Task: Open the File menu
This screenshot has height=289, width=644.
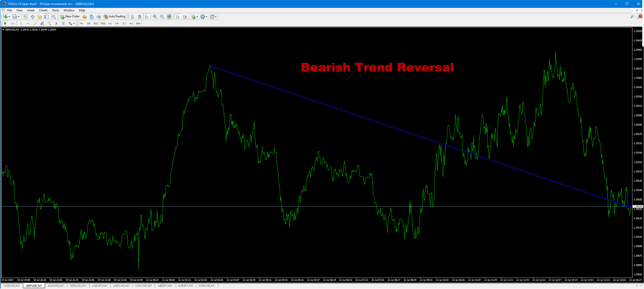Action: pos(9,10)
